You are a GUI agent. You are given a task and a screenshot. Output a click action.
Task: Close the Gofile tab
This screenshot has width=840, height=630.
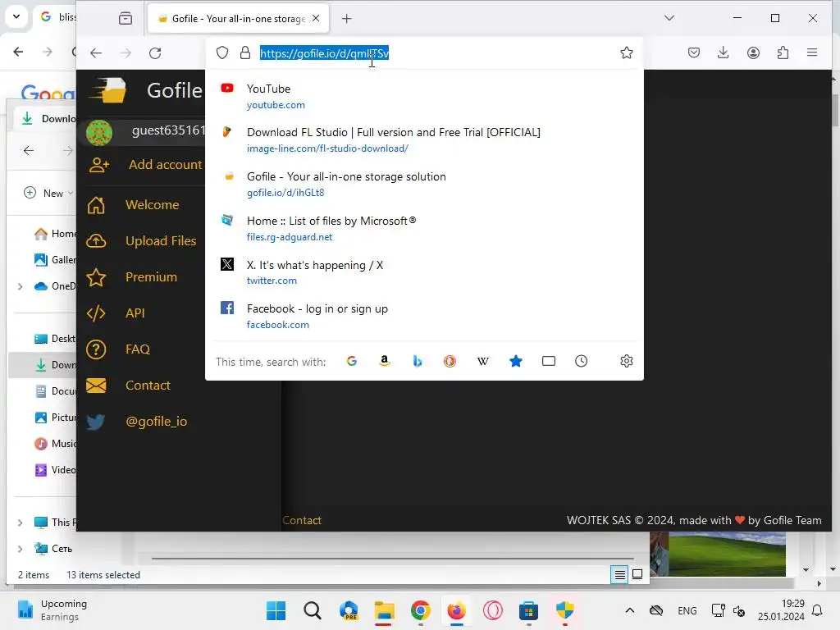pyautogui.click(x=316, y=18)
